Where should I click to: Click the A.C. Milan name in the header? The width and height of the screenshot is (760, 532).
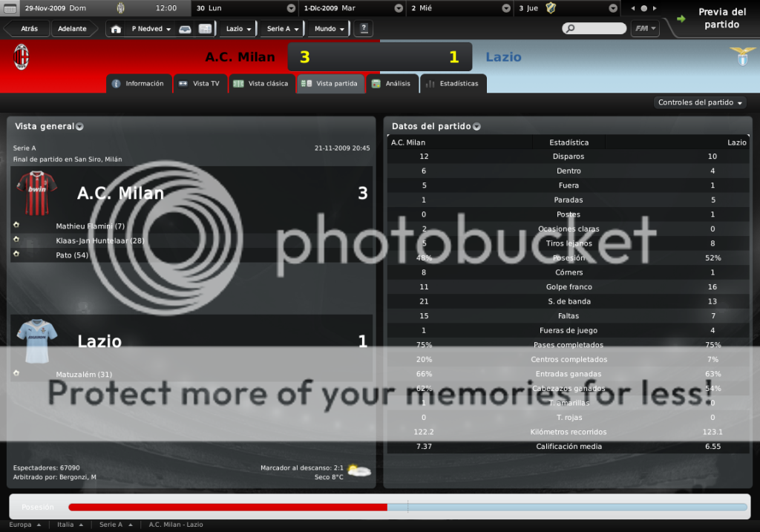click(x=240, y=57)
